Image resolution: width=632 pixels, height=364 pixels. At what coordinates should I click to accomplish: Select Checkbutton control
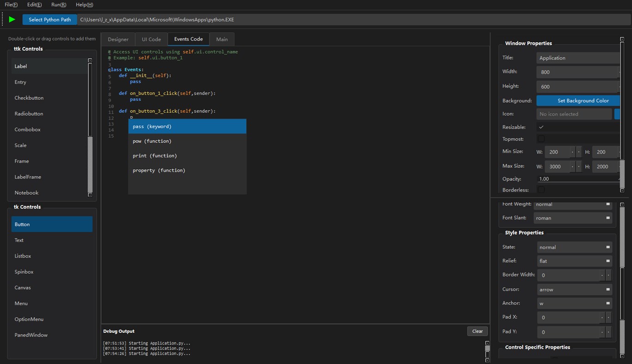tap(49, 98)
